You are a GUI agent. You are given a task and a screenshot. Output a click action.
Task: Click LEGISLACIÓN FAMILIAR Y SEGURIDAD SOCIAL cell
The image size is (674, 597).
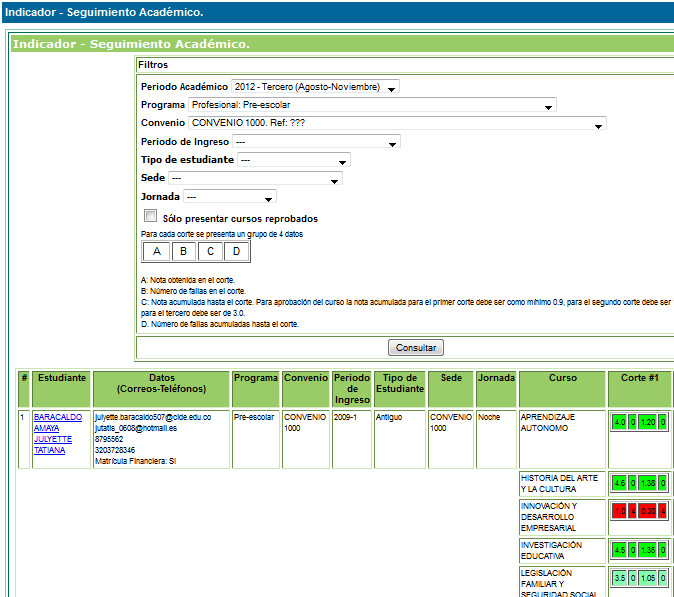562,582
